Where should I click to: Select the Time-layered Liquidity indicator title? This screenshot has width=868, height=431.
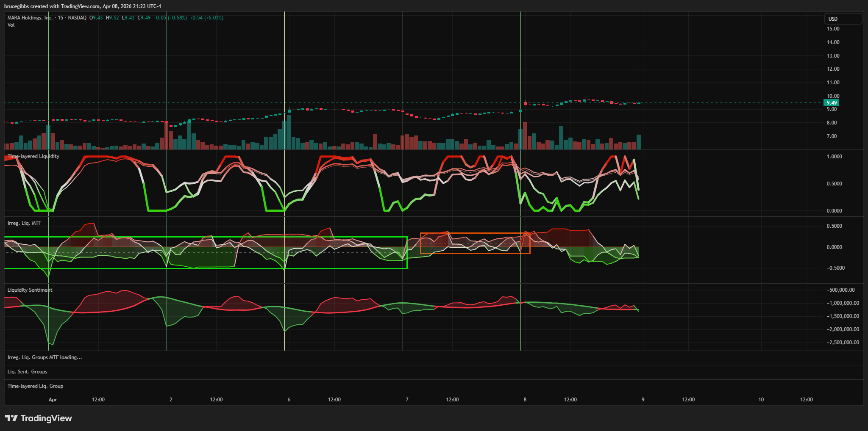(x=33, y=156)
